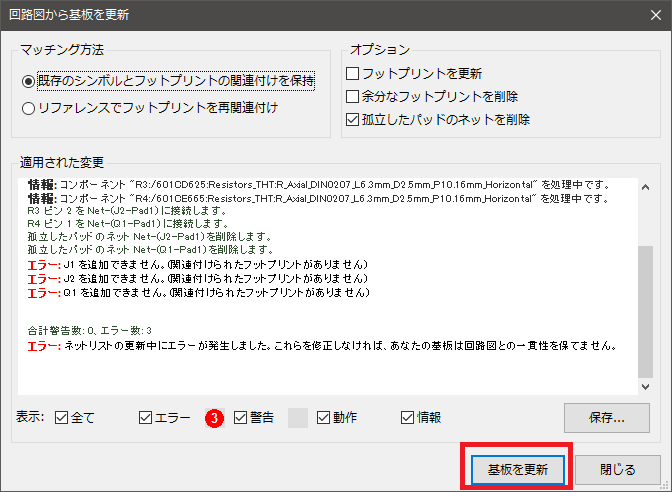
Task: Toggle the 動作 filter checkbox
Action: pos(324,418)
